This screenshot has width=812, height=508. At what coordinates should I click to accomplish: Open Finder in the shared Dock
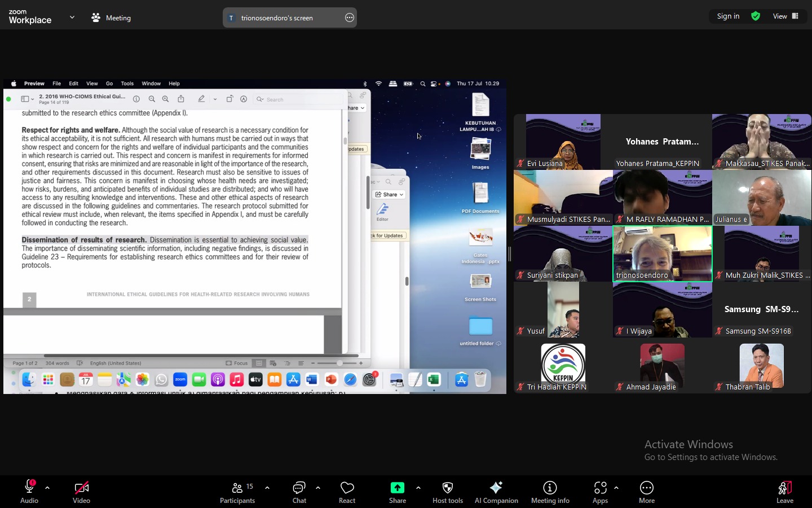29,380
